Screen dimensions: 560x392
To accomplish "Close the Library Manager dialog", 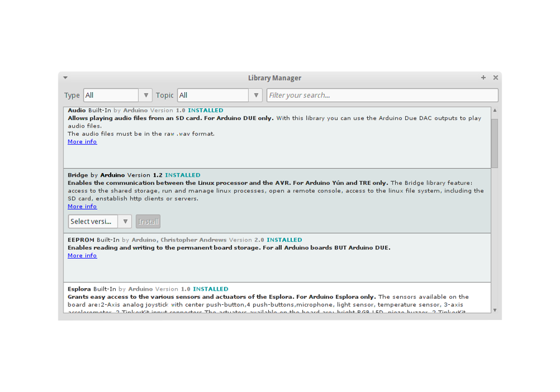I will click(495, 78).
